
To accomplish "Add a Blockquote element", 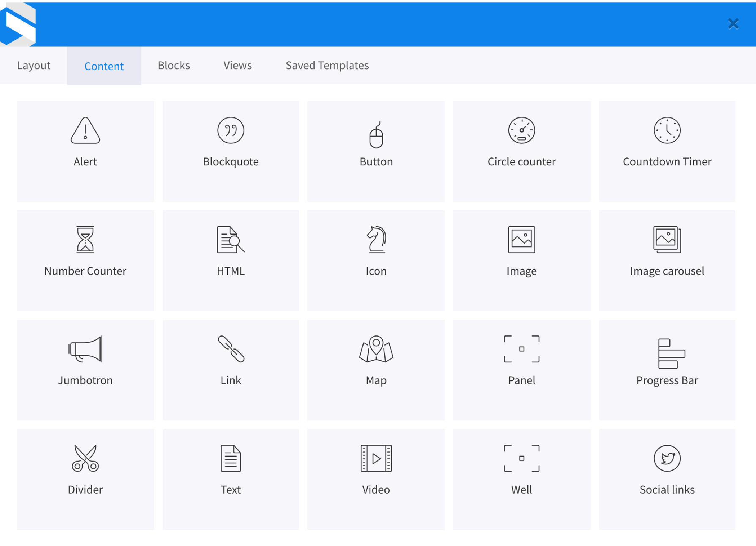I will click(230, 151).
